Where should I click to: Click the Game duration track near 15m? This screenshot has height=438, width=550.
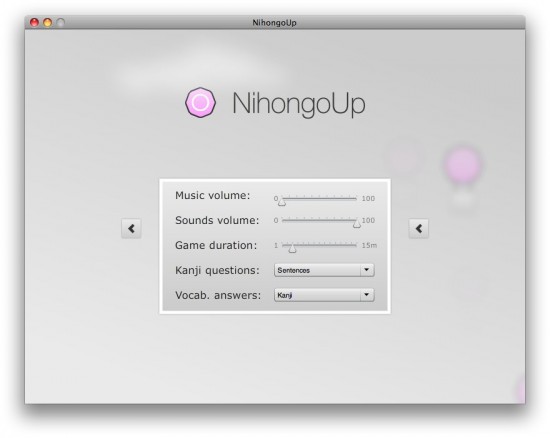[354, 245]
